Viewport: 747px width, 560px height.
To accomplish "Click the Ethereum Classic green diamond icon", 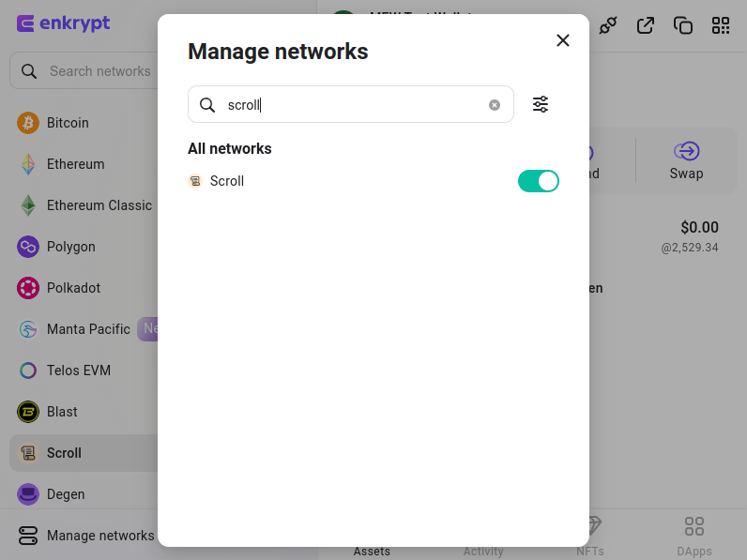I will (x=28, y=205).
